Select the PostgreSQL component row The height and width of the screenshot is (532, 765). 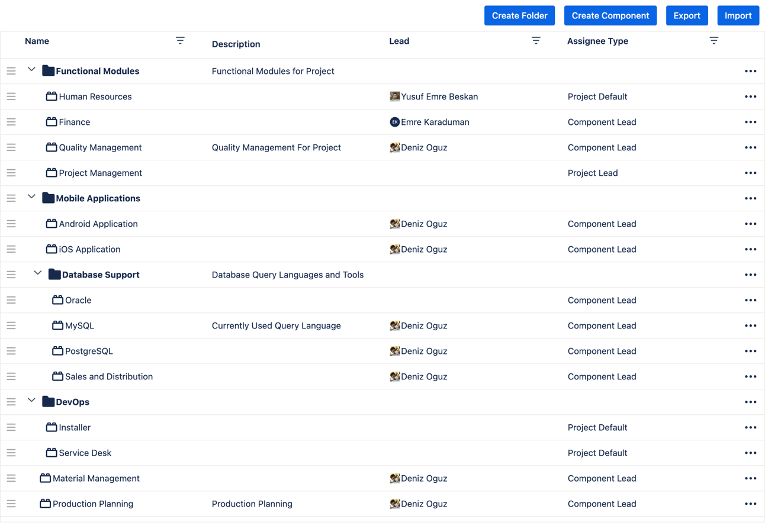click(x=88, y=351)
